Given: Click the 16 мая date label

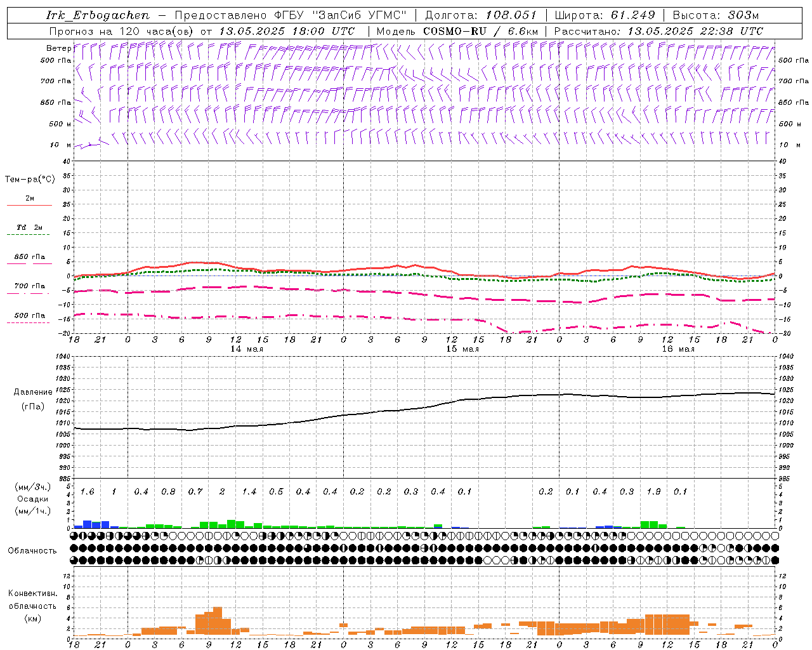Looking at the screenshot, I should tap(678, 349).
